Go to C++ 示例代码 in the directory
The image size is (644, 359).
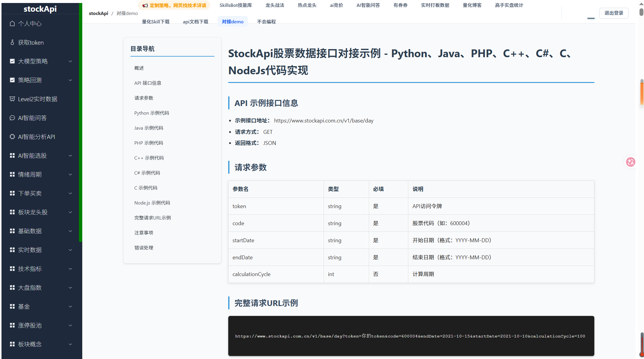pos(149,158)
